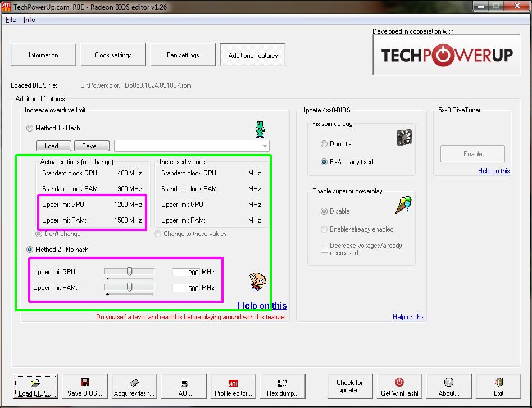Viewport: 532px width, 408px height.
Task: Select the Additional features tab
Action: pyautogui.click(x=253, y=55)
